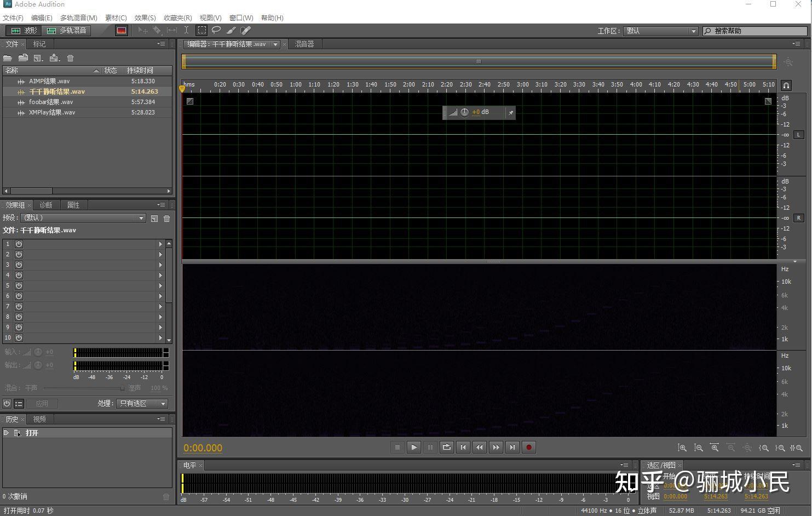Click the Rewind button

pos(480,447)
